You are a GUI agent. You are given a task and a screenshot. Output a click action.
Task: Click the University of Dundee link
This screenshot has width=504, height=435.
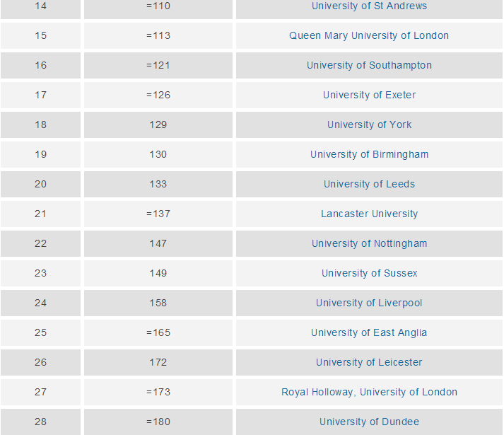click(x=369, y=422)
